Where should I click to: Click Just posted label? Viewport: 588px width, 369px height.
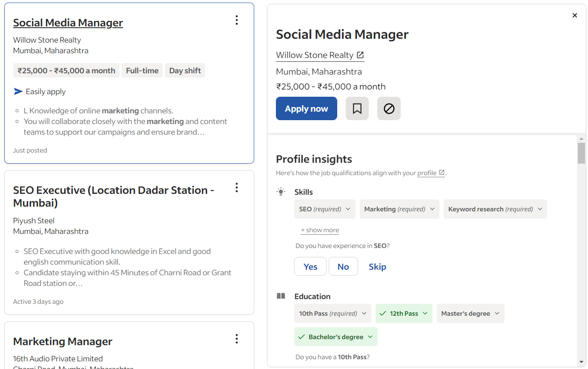click(x=30, y=150)
